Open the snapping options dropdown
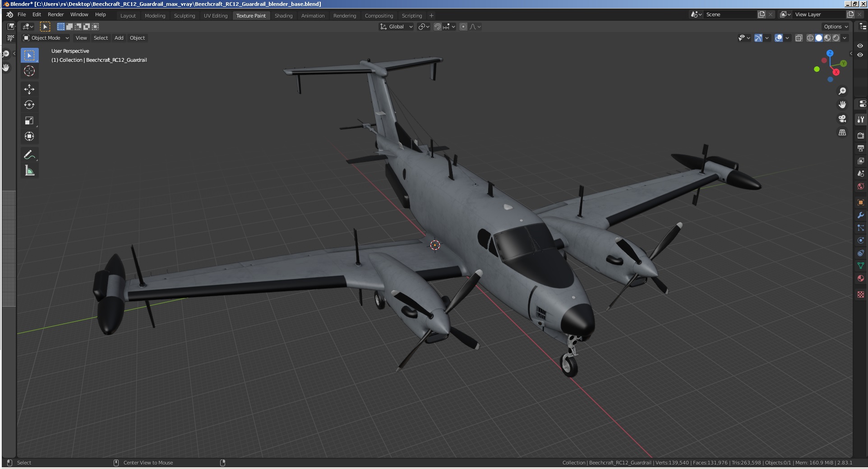The image size is (868, 469). pyautogui.click(x=449, y=27)
